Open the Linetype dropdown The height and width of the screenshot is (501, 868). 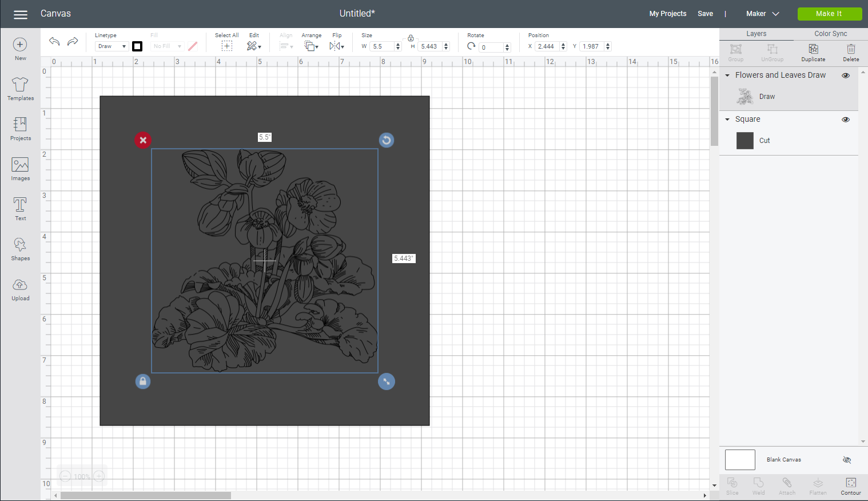pos(111,46)
